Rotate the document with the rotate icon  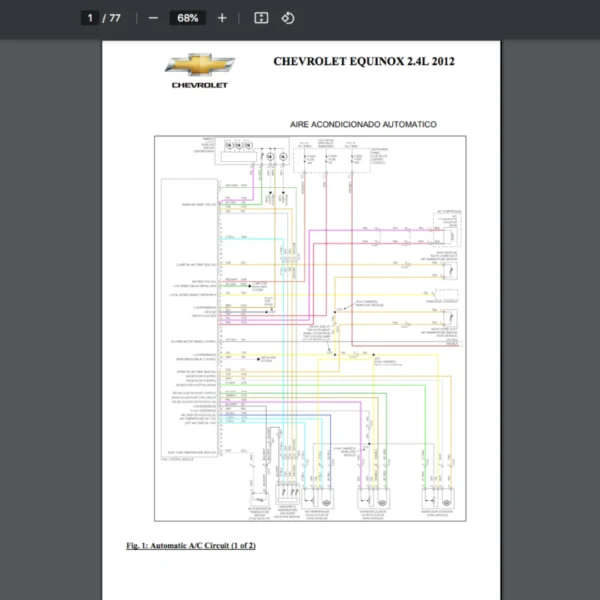point(287,18)
